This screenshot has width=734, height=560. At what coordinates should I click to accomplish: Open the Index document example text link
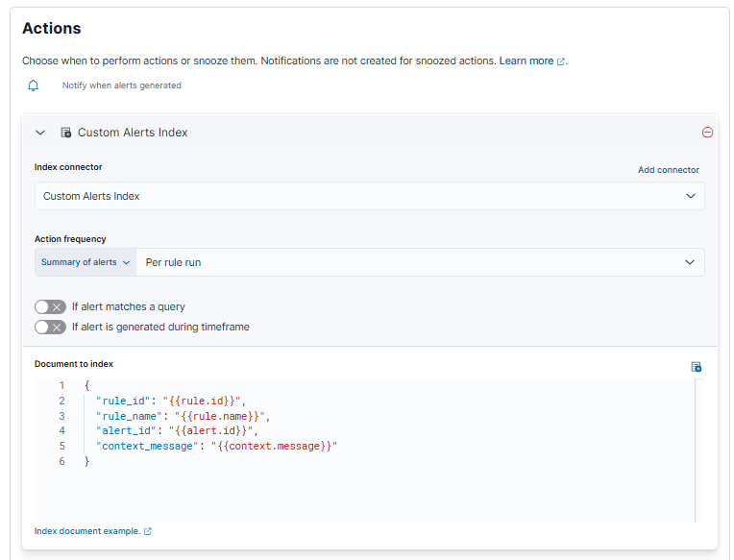[x=87, y=531]
